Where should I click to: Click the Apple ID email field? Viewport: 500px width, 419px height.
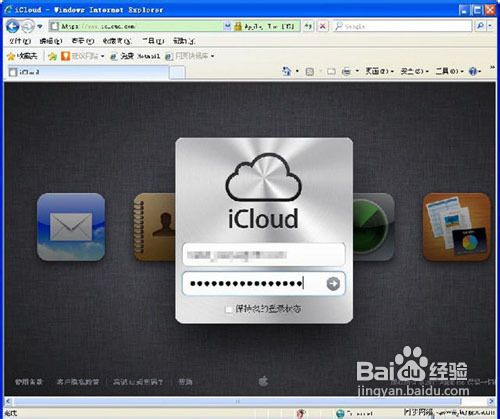[x=264, y=255]
